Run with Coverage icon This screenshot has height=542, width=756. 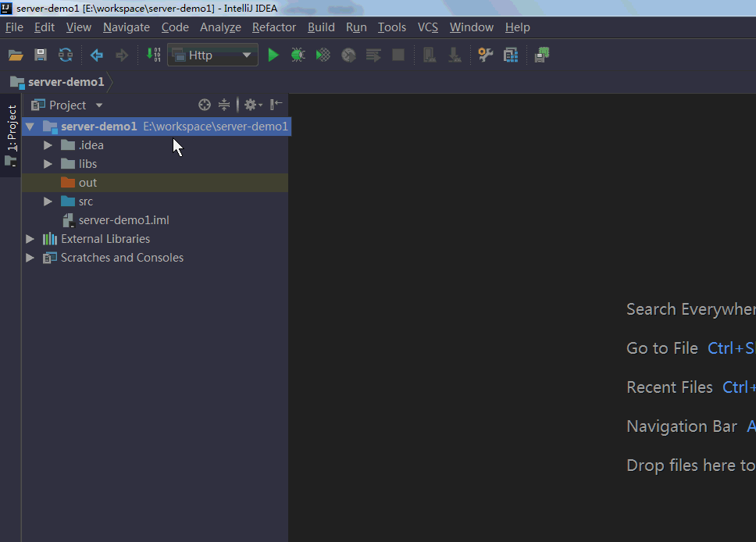pyautogui.click(x=323, y=55)
